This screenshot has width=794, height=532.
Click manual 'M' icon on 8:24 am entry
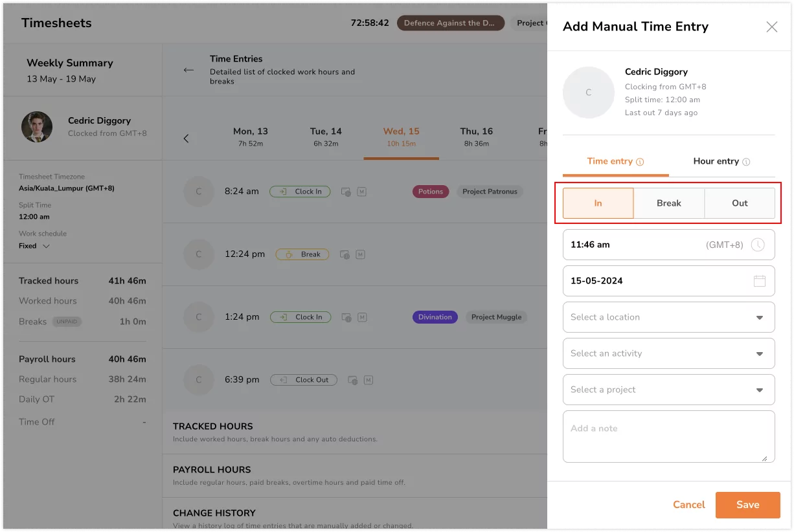click(x=362, y=192)
